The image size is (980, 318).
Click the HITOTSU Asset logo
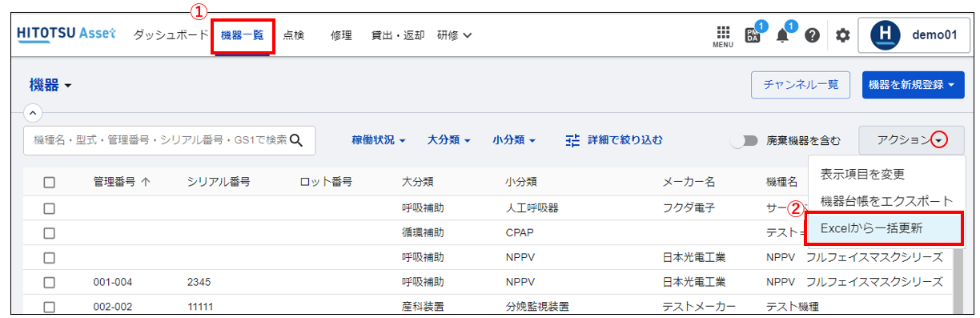click(x=66, y=35)
